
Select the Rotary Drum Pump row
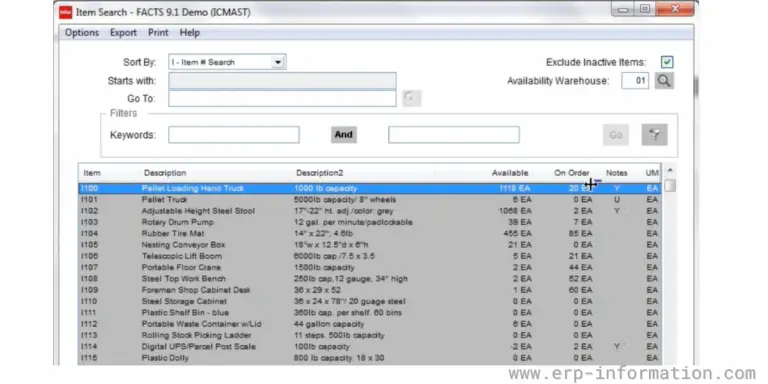[370, 222]
